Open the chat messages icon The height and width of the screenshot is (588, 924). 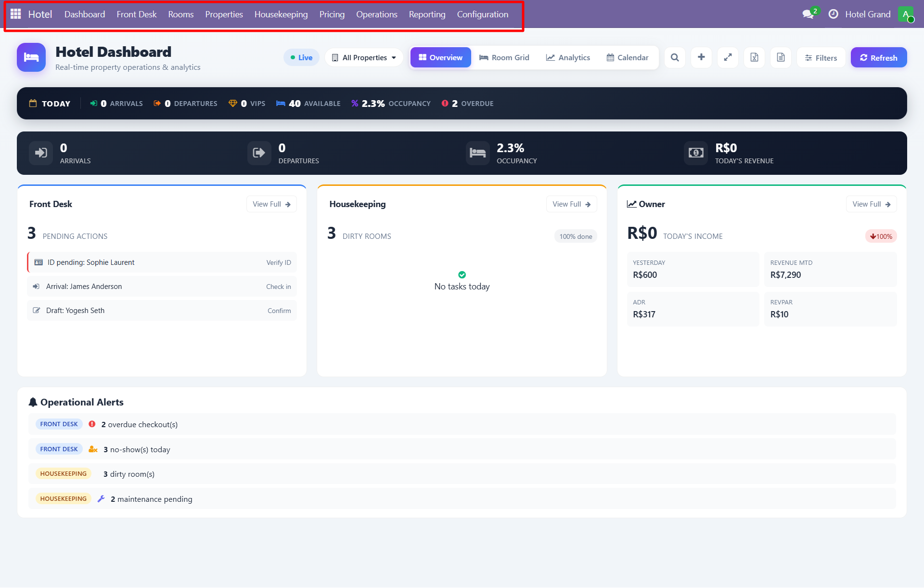[x=808, y=14]
